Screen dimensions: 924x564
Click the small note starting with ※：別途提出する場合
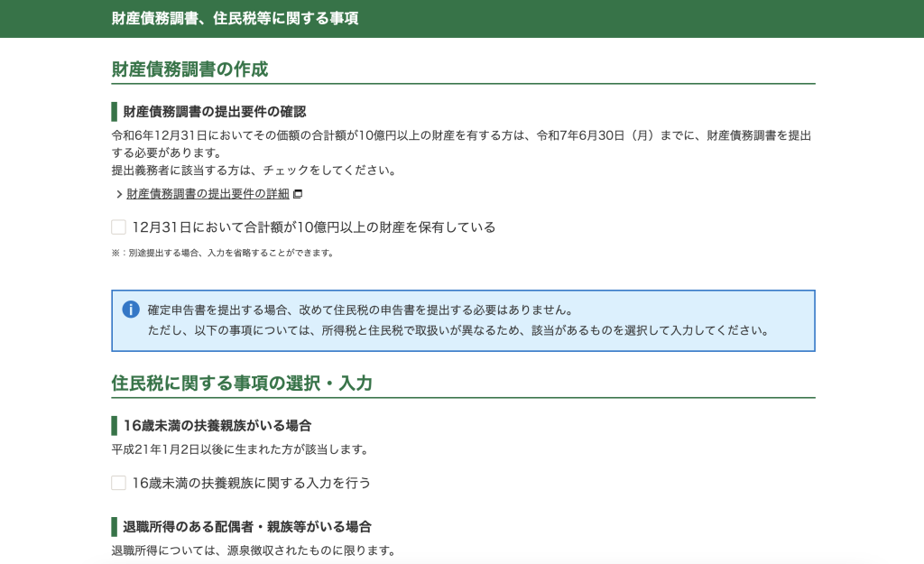coord(222,254)
